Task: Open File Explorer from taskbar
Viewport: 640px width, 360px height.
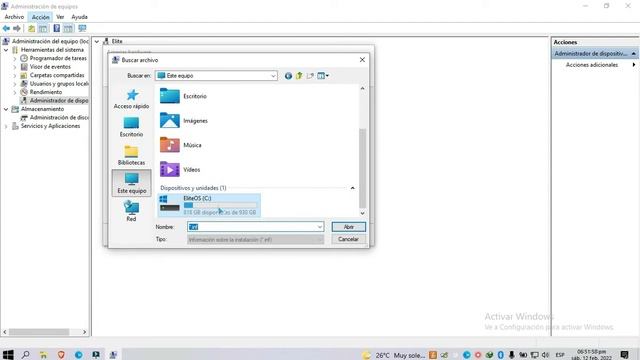Action: click(43, 355)
